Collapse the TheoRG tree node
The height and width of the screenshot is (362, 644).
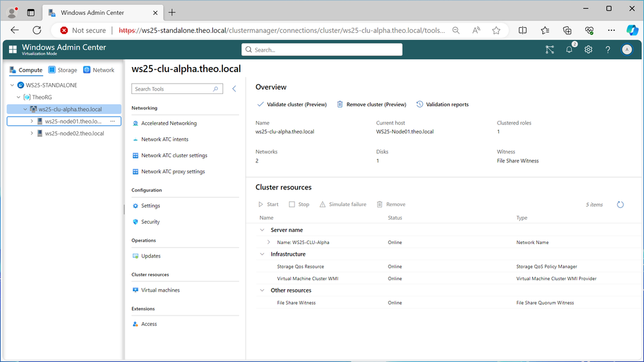coord(19,97)
